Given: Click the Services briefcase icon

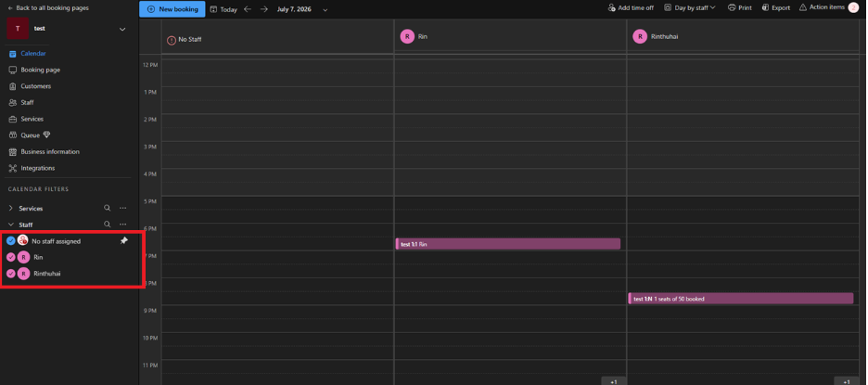Looking at the screenshot, I should point(13,119).
